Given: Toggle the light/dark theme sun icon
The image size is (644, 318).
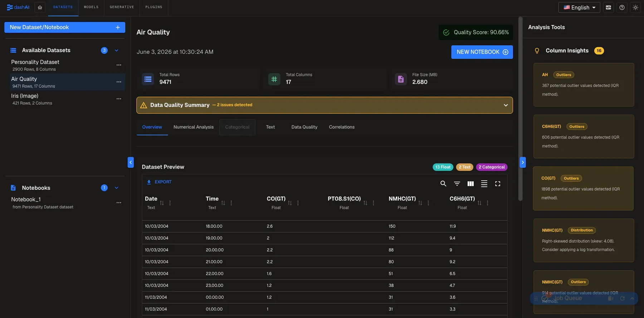Looking at the screenshot, I should point(635,8).
